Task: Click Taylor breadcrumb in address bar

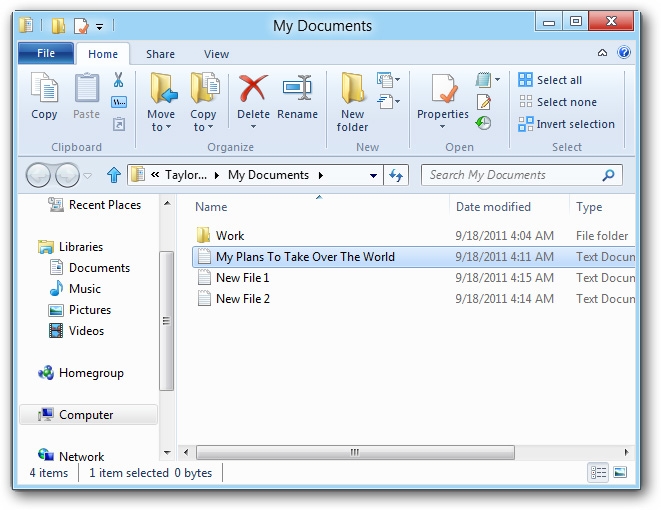Action: 185,175
